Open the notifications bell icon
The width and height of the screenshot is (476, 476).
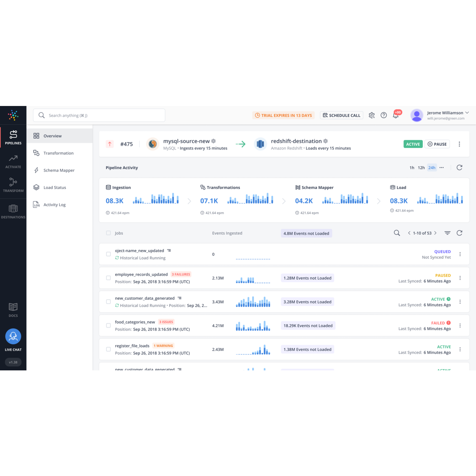click(x=396, y=115)
